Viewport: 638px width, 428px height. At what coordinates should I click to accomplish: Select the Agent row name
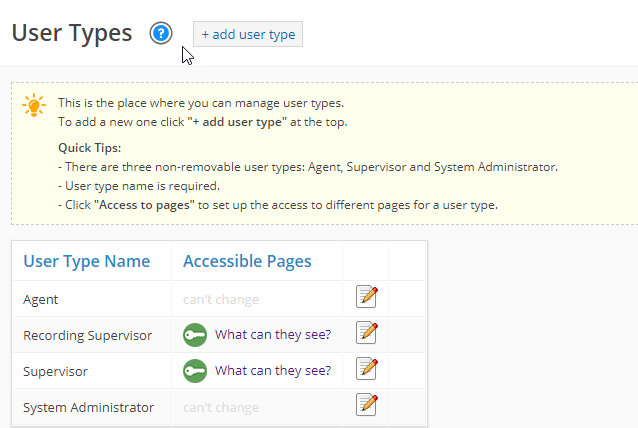coord(41,299)
